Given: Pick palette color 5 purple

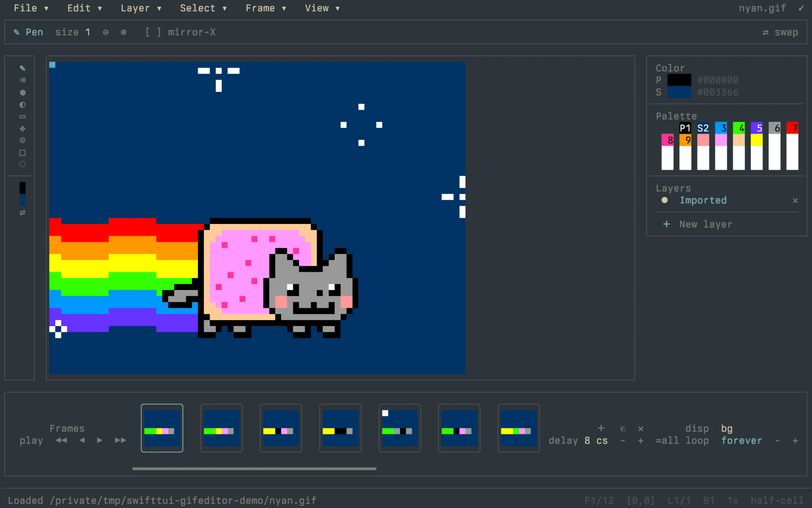Looking at the screenshot, I should pos(757,128).
